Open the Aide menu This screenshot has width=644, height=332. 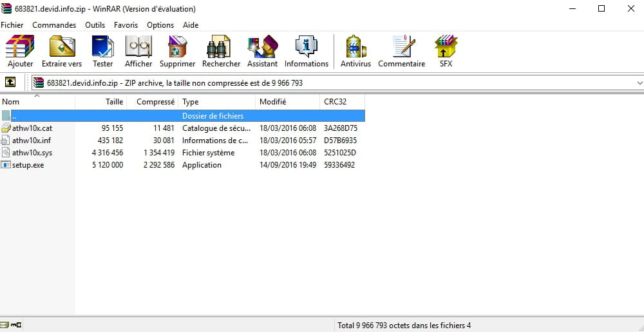191,25
